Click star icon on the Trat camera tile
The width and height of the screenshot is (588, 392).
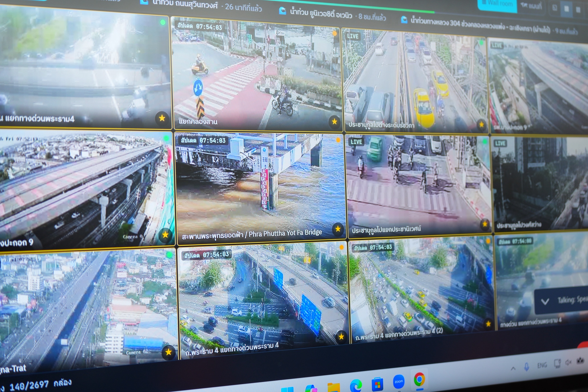[x=169, y=352]
